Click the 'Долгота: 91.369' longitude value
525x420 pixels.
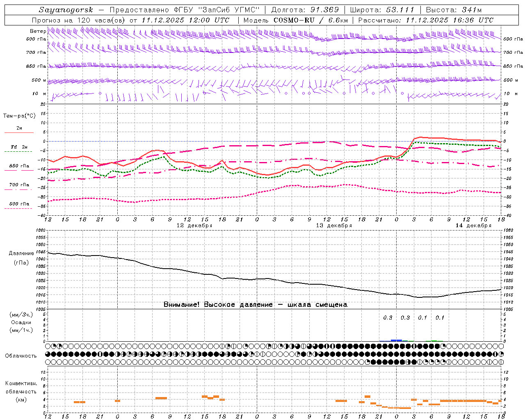(x=305, y=10)
